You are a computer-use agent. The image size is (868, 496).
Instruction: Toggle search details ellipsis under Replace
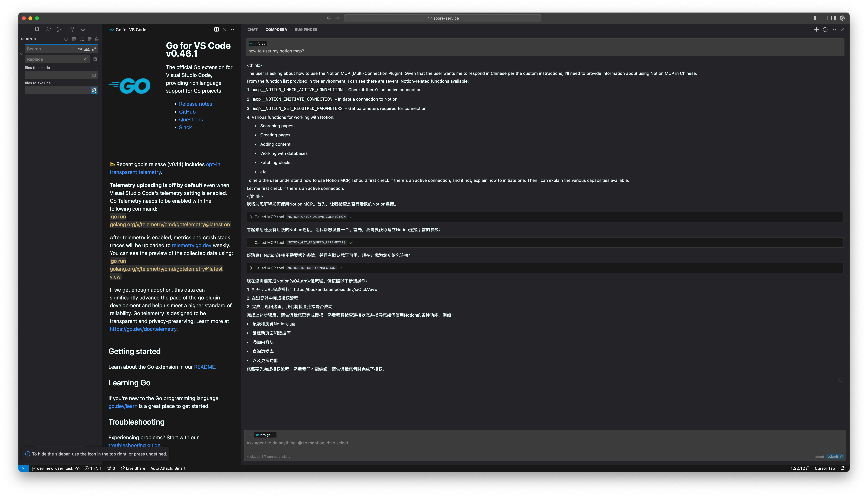[x=95, y=66]
